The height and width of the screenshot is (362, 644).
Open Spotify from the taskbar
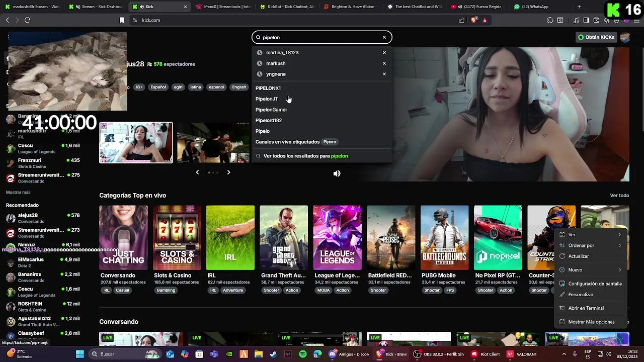[x=302, y=354]
